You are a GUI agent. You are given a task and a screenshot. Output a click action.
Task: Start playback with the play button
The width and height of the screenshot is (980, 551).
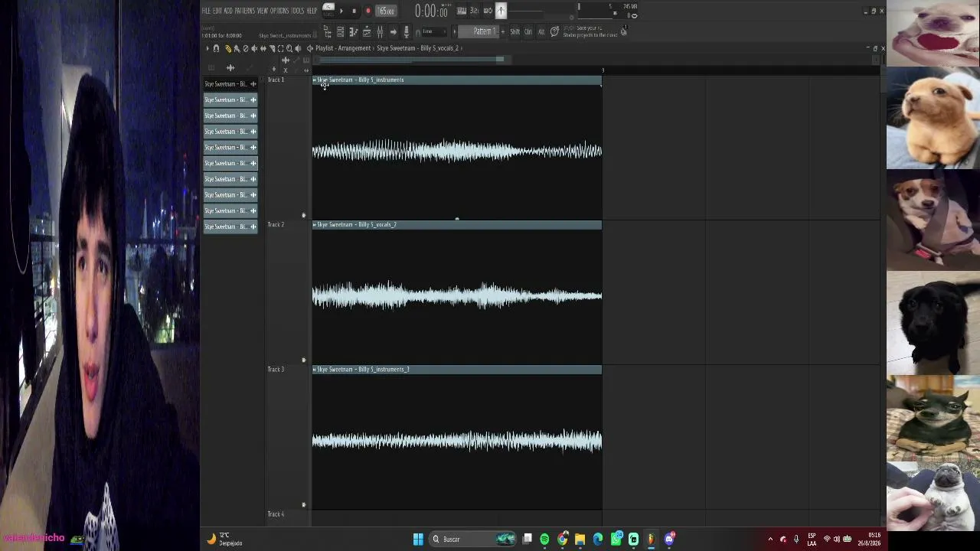click(x=341, y=11)
